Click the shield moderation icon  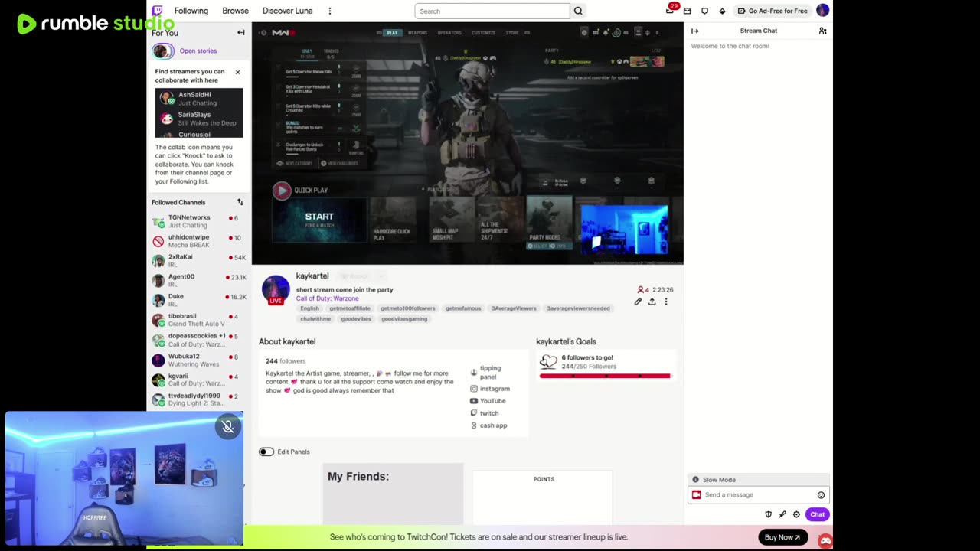(x=768, y=514)
